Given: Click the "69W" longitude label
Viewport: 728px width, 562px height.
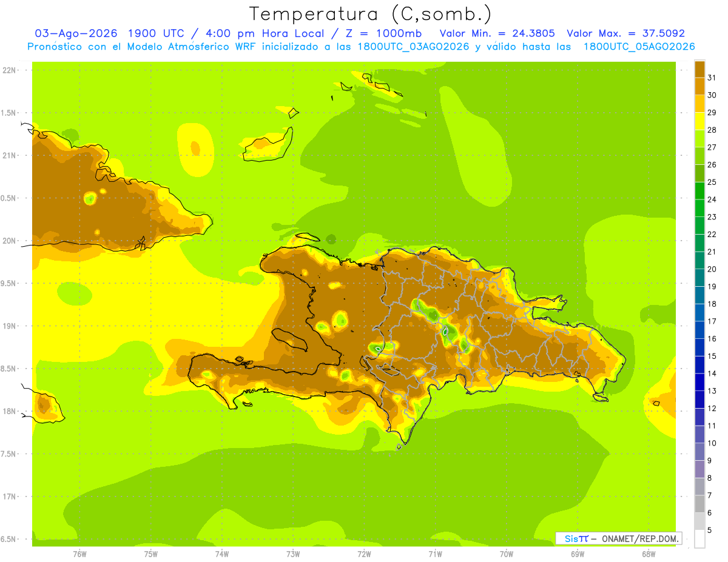Looking at the screenshot, I should [578, 554].
